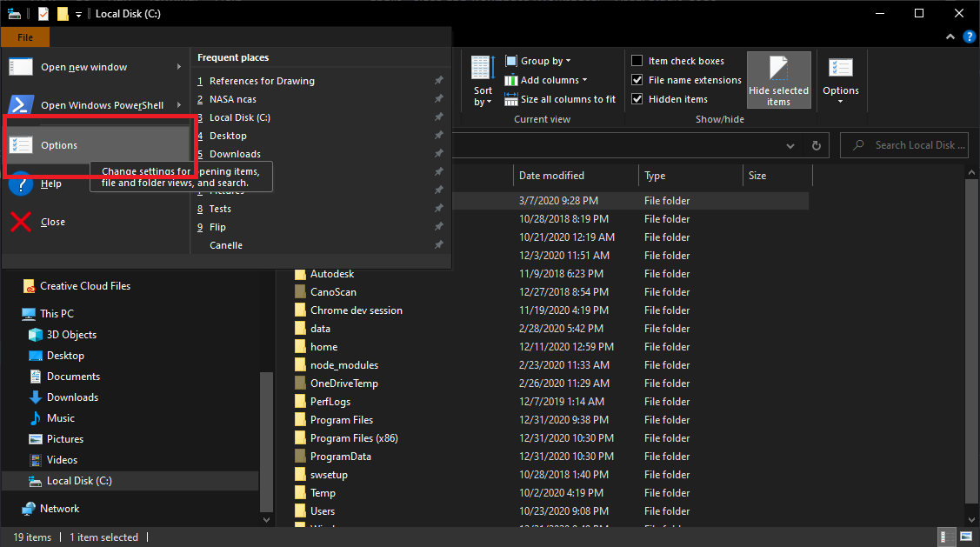Open the Group by dropdown
The image size is (980, 547).
coord(545,61)
